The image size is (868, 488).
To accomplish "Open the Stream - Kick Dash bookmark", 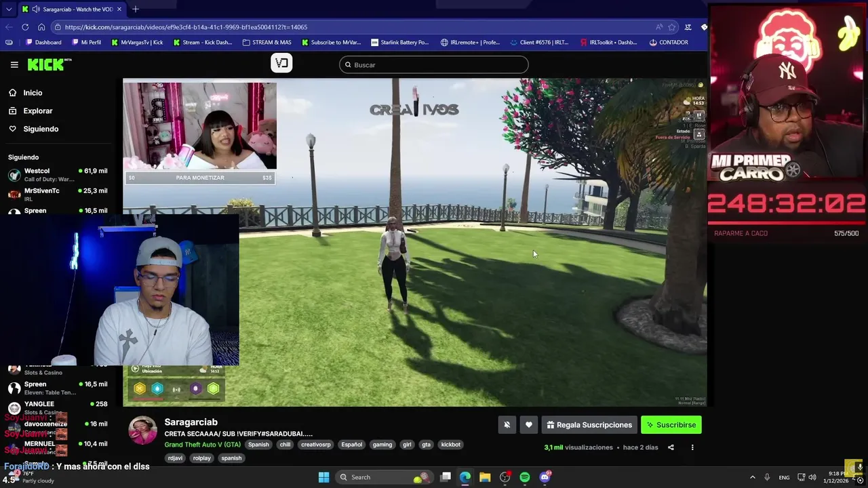I will click(x=203, y=42).
